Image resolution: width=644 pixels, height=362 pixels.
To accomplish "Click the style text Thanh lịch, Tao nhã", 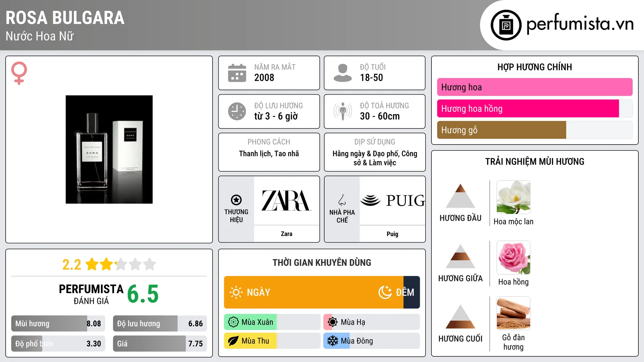I will coord(269,154).
